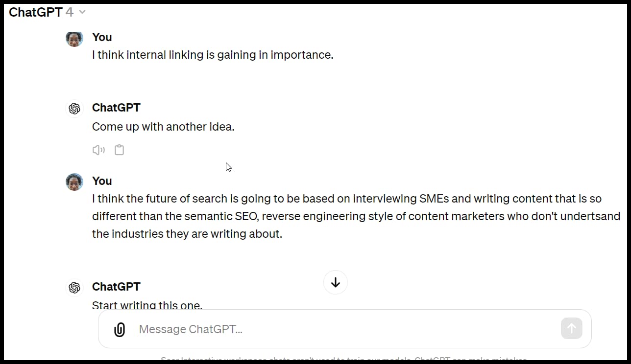Click the "internal linking is gaining in importance" text
This screenshot has height=364, width=631.
click(x=213, y=55)
